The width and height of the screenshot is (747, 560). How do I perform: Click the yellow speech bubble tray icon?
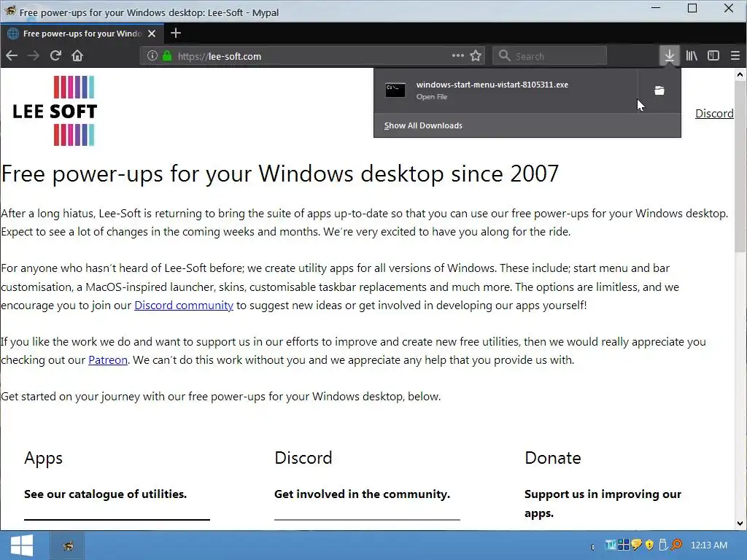point(636,545)
